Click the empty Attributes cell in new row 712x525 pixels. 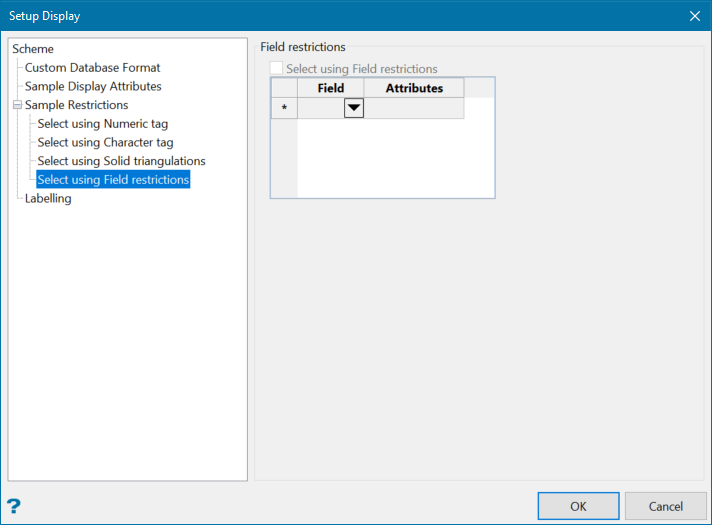(x=414, y=108)
